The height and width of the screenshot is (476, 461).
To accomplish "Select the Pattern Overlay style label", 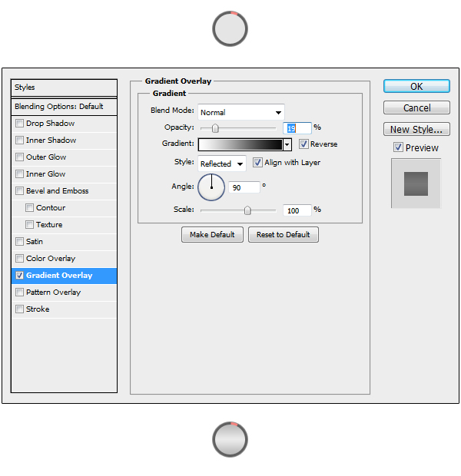I will pos(54,293).
